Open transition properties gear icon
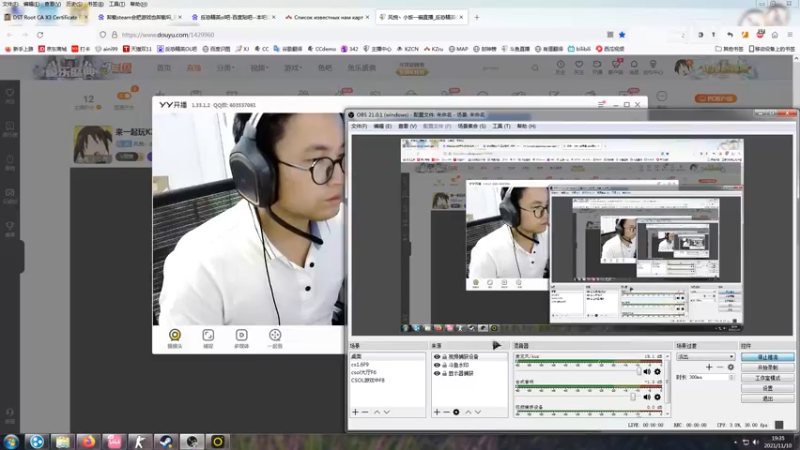The height and width of the screenshot is (450, 800). (731, 367)
